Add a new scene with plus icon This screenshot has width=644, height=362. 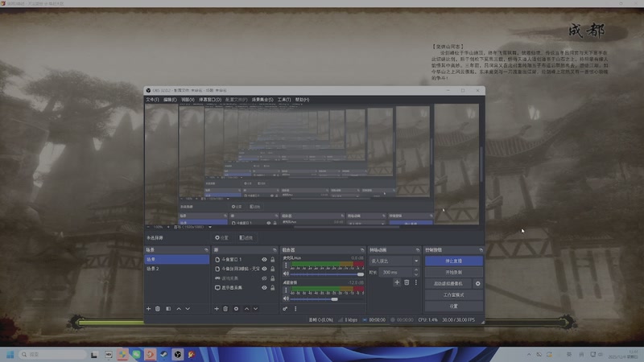click(149, 309)
